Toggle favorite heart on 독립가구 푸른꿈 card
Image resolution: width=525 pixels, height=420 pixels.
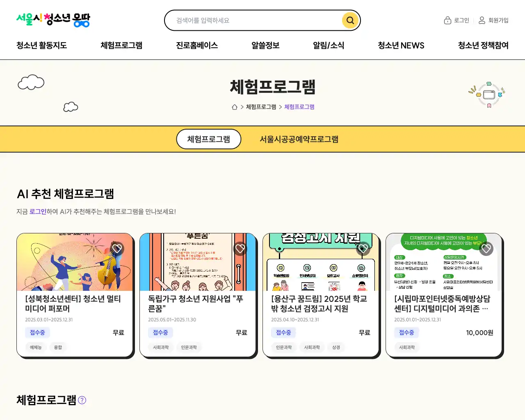pyautogui.click(x=240, y=249)
